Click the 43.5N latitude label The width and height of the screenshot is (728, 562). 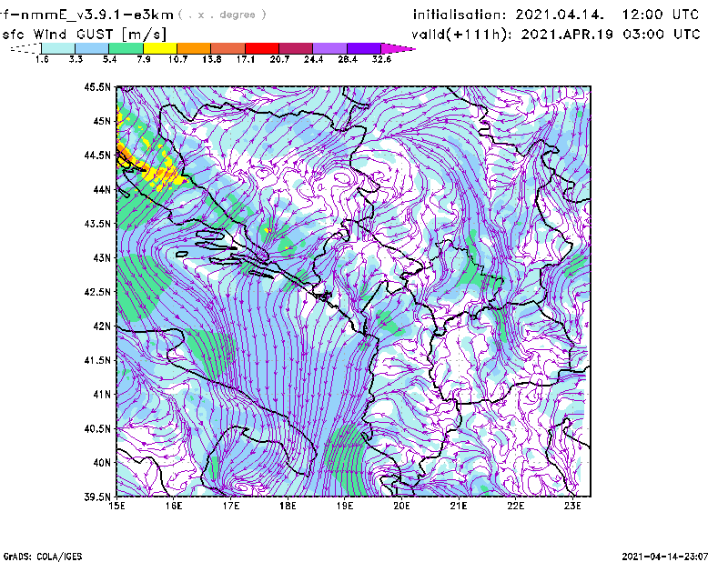tap(97, 224)
